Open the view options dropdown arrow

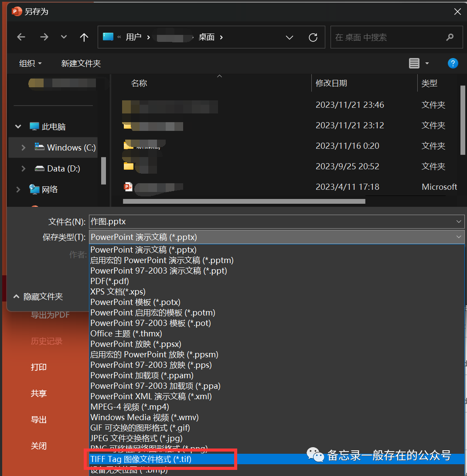(x=427, y=63)
